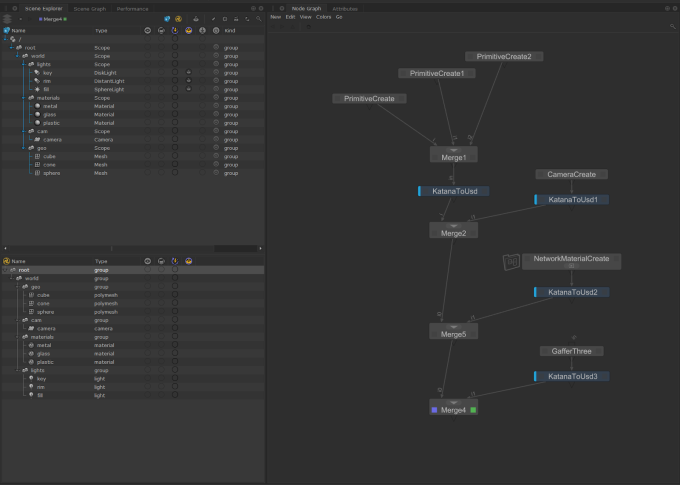Toggle the visibility circle for key light row
Viewport: 680px width, 485px height.
click(x=147, y=73)
